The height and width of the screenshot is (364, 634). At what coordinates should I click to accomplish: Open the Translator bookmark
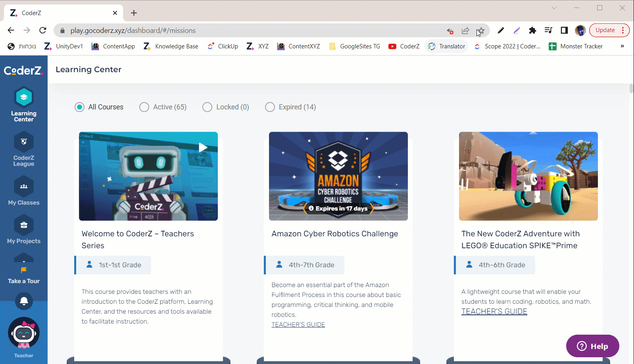446,46
